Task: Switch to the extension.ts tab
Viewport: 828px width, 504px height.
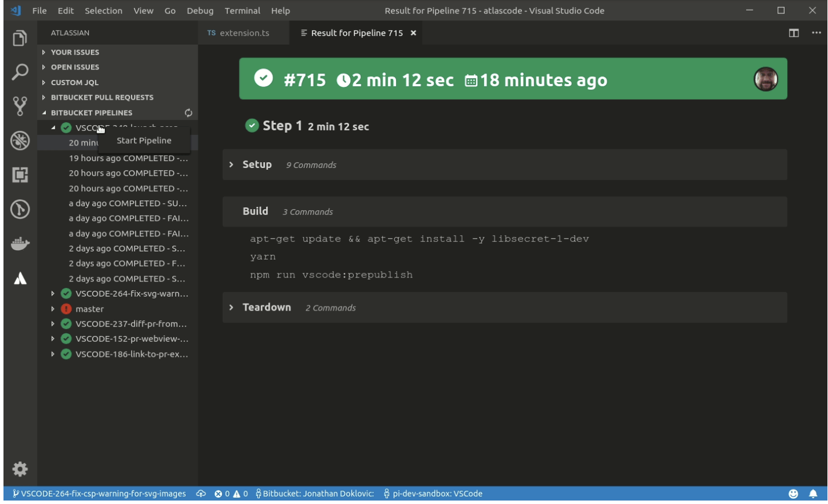Action: tap(244, 33)
